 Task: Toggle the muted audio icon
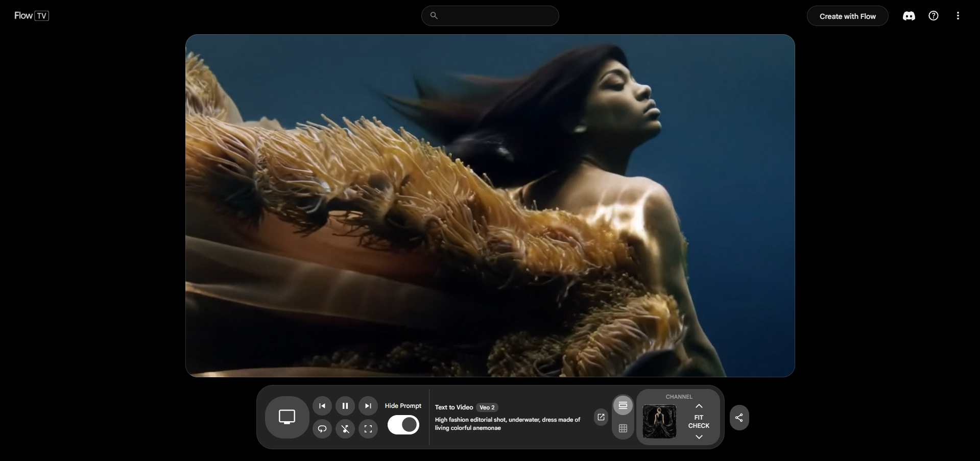[x=345, y=429]
